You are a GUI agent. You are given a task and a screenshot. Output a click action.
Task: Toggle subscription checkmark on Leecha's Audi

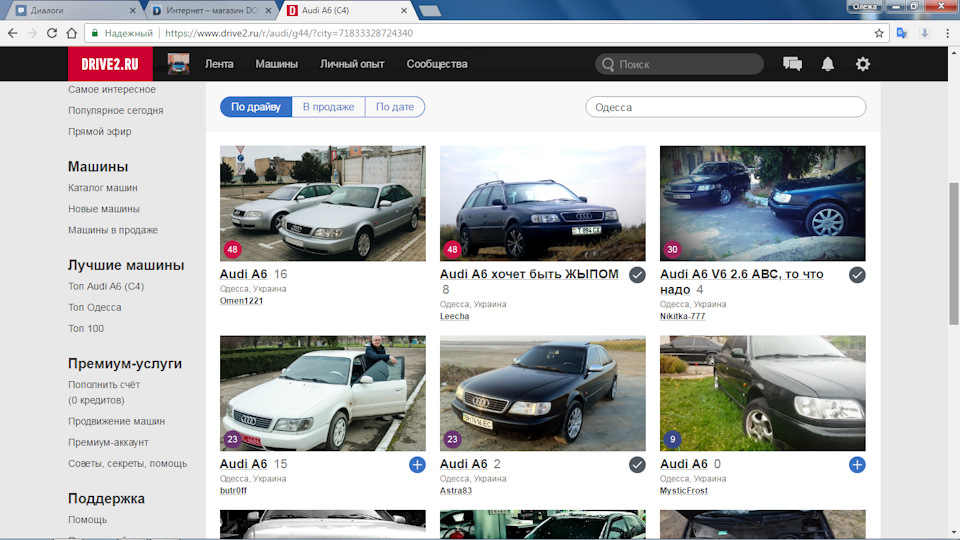pyautogui.click(x=637, y=275)
